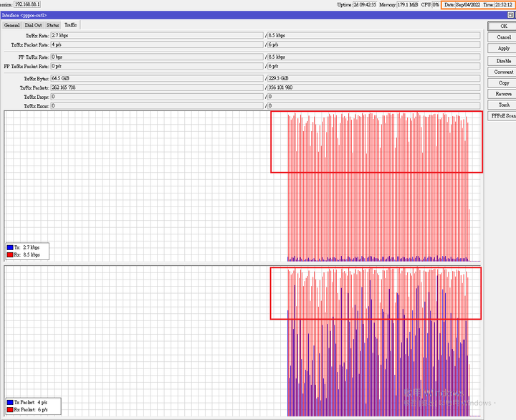Apply the interface settings

point(504,49)
